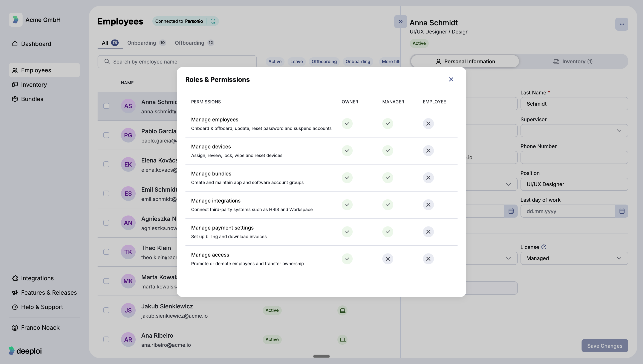Close the Roles & Permissions dialog
Screen dimensions: 643x364
[451, 79]
